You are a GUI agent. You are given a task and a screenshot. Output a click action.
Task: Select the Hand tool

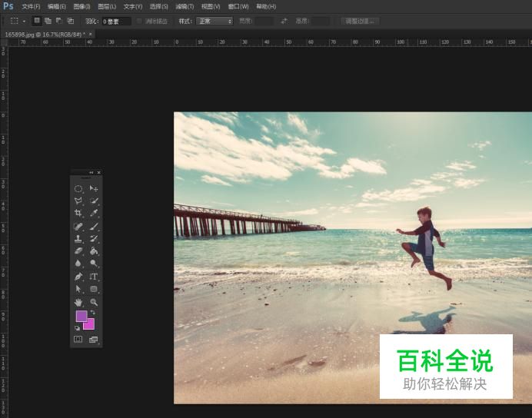coord(78,302)
